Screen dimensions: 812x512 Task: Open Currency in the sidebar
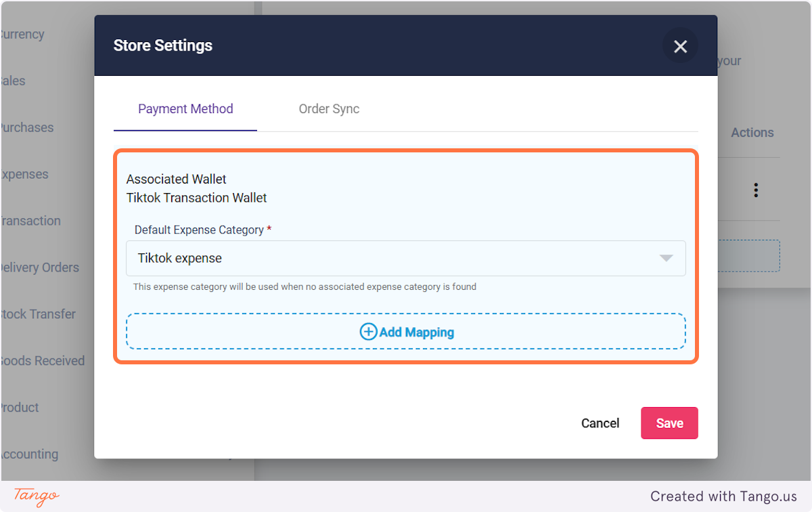tap(22, 34)
